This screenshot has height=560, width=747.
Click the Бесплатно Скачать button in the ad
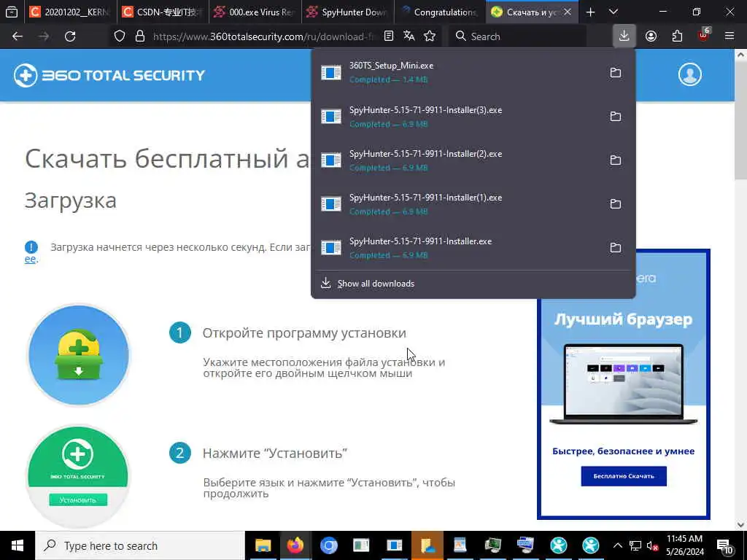tap(624, 475)
